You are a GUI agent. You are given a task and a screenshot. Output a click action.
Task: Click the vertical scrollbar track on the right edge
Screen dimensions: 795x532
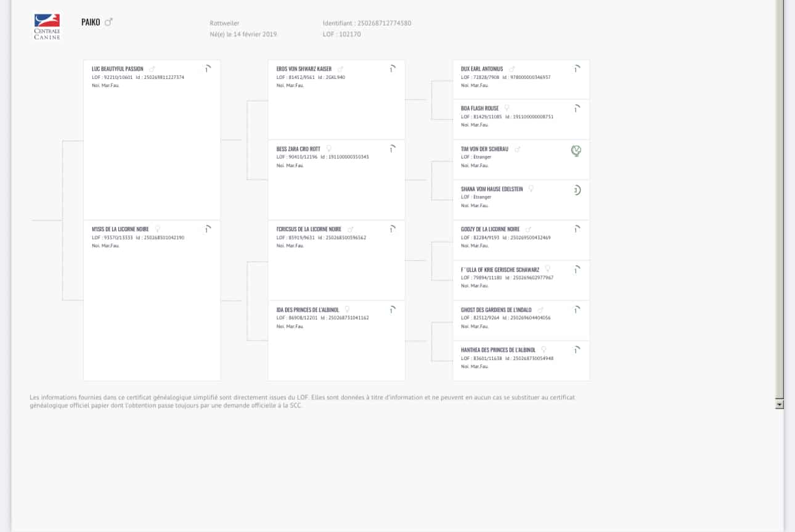click(779, 197)
